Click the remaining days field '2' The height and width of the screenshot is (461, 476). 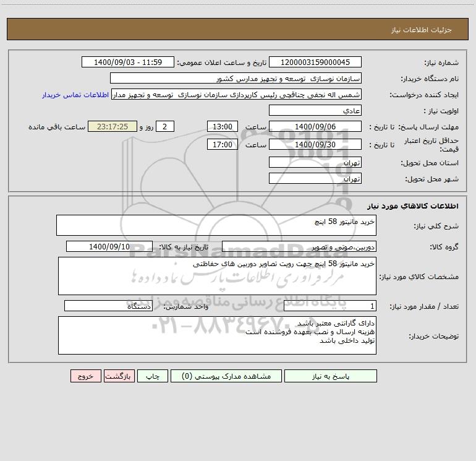click(x=165, y=126)
